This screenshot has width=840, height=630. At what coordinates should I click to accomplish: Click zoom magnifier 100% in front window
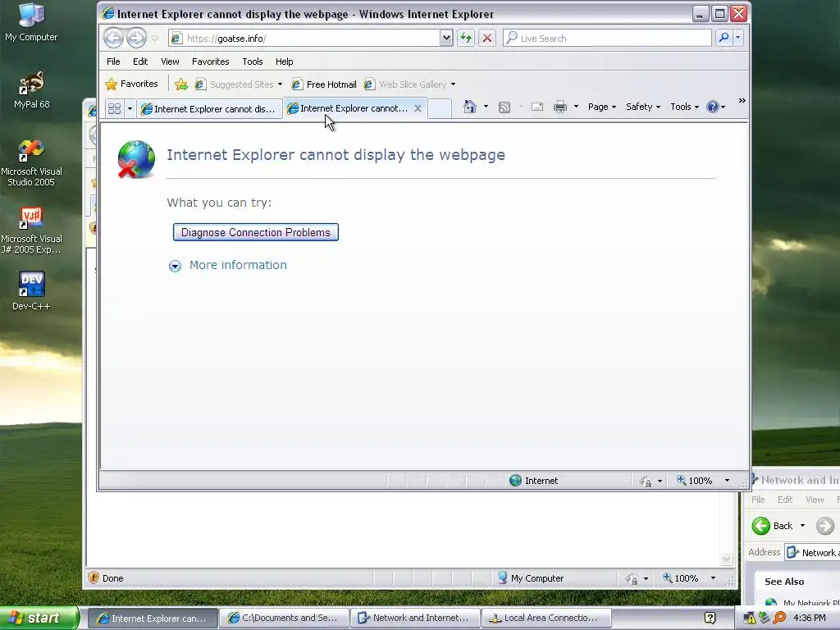(681, 481)
